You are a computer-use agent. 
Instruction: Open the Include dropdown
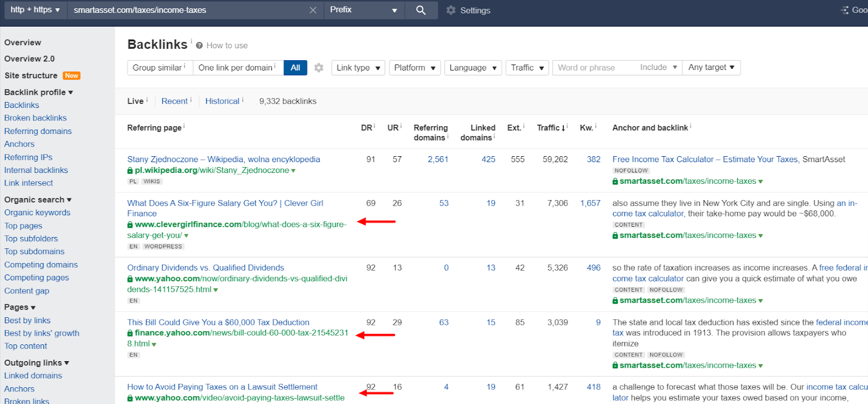[x=659, y=67]
